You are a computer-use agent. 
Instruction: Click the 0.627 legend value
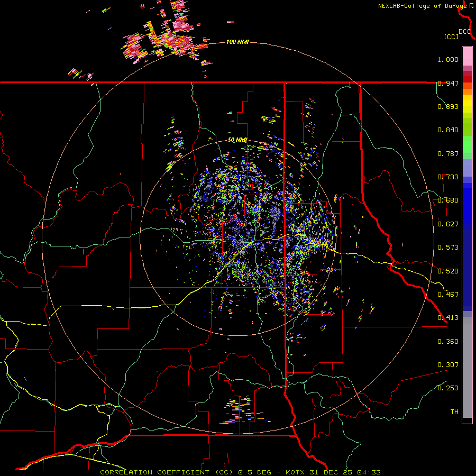pyautogui.click(x=448, y=224)
